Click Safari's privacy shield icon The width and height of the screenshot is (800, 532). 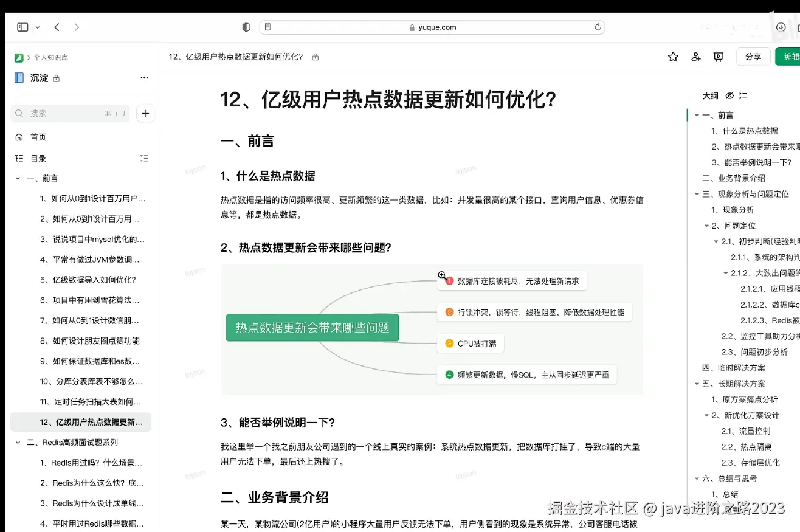click(246, 27)
